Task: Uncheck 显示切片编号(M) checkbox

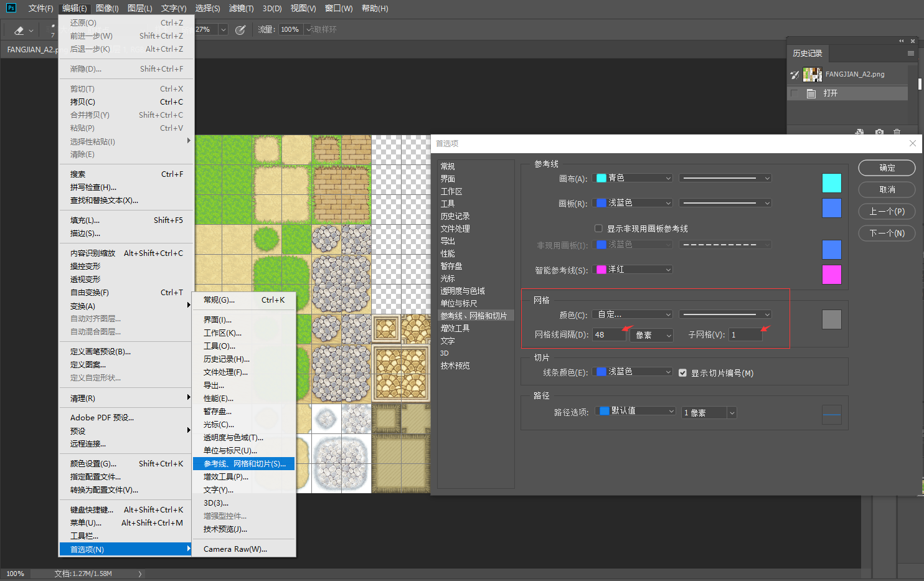Action: pyautogui.click(x=682, y=373)
